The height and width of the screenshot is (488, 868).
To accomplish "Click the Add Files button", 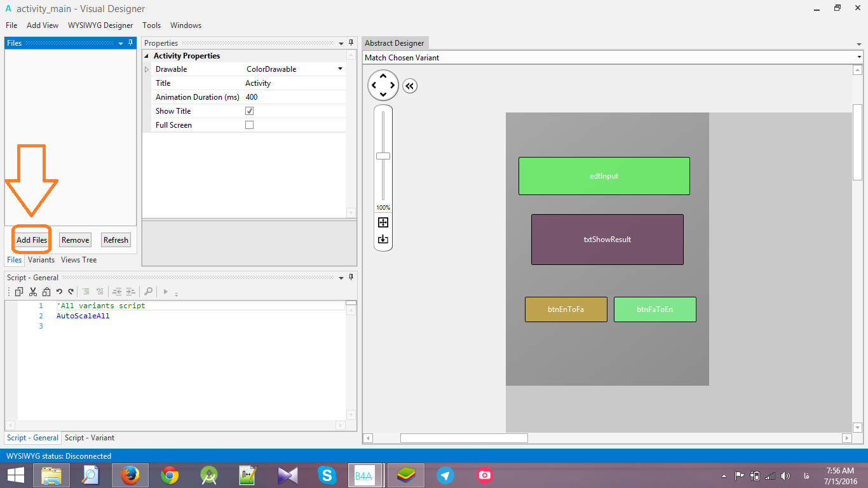I will pos(32,240).
